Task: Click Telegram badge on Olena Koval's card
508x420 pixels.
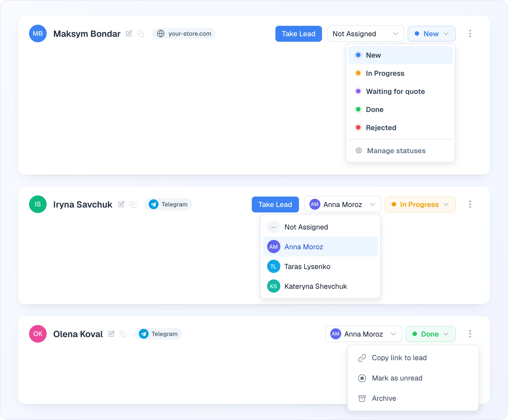Action: pos(158,334)
